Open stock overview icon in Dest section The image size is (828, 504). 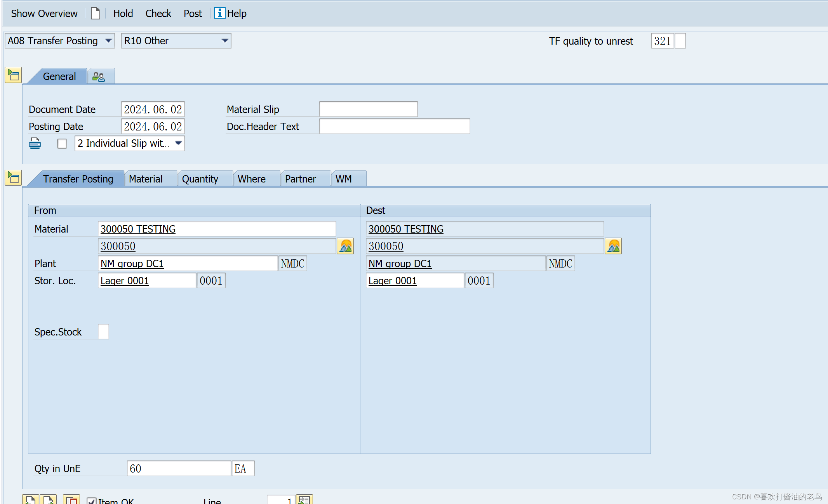pos(613,246)
